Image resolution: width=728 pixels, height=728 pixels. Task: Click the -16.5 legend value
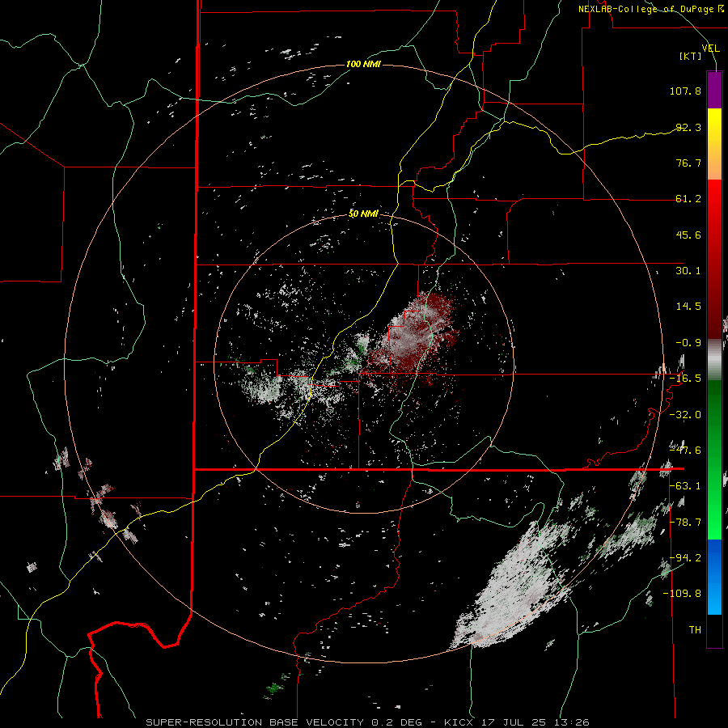685,379
